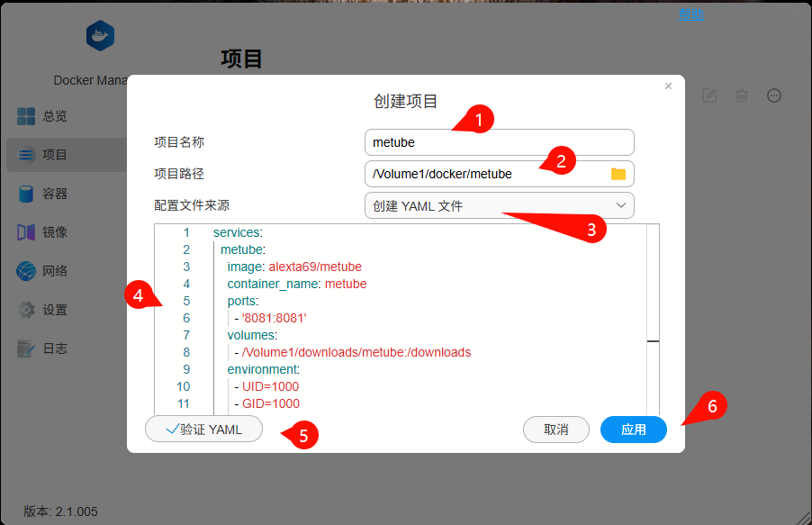Click the 容器 menu label
The height and width of the screenshot is (525, 812).
tap(55, 194)
